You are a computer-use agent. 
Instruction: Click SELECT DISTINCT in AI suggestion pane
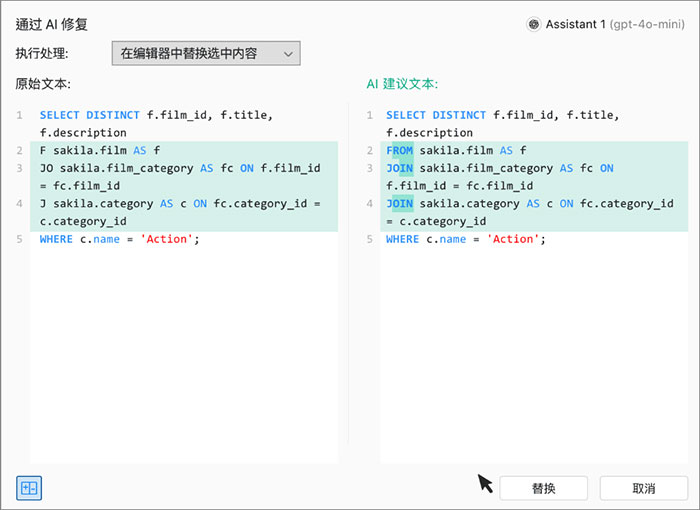[436, 115]
